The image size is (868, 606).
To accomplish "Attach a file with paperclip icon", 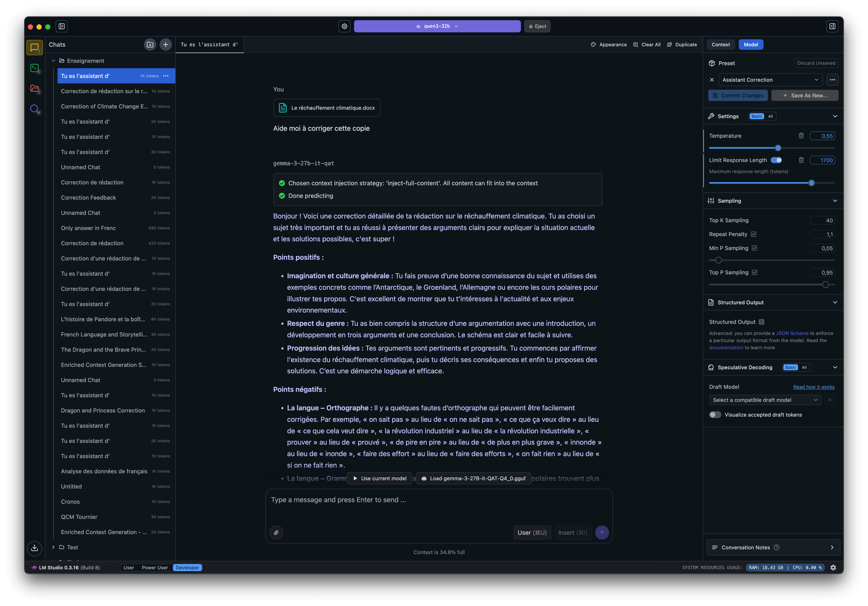I will (x=276, y=533).
